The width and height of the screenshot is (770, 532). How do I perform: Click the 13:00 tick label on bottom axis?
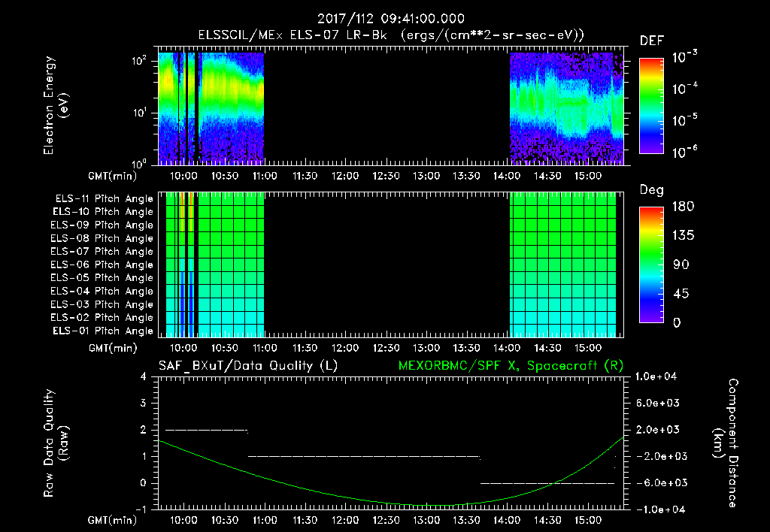coord(426,520)
